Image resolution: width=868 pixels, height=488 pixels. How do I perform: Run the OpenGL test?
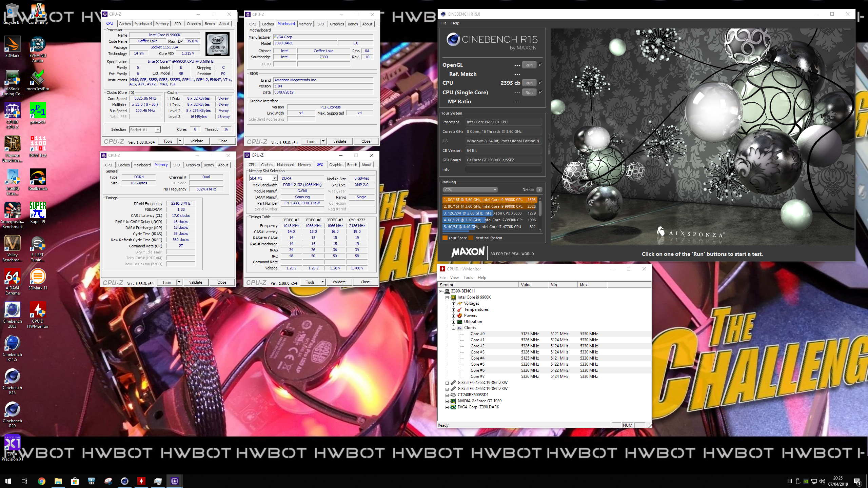click(x=529, y=65)
